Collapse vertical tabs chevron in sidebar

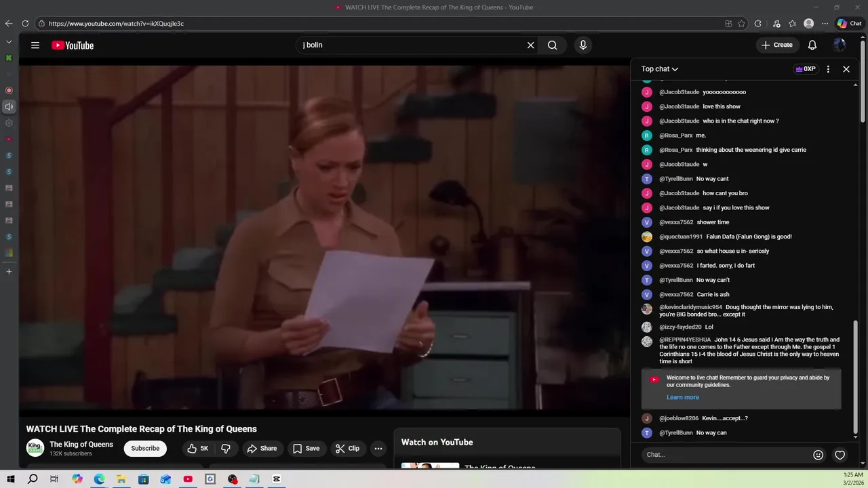coord(9,41)
